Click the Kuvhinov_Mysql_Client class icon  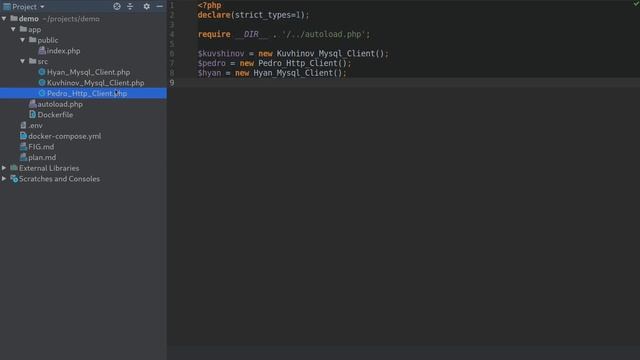(x=42, y=82)
